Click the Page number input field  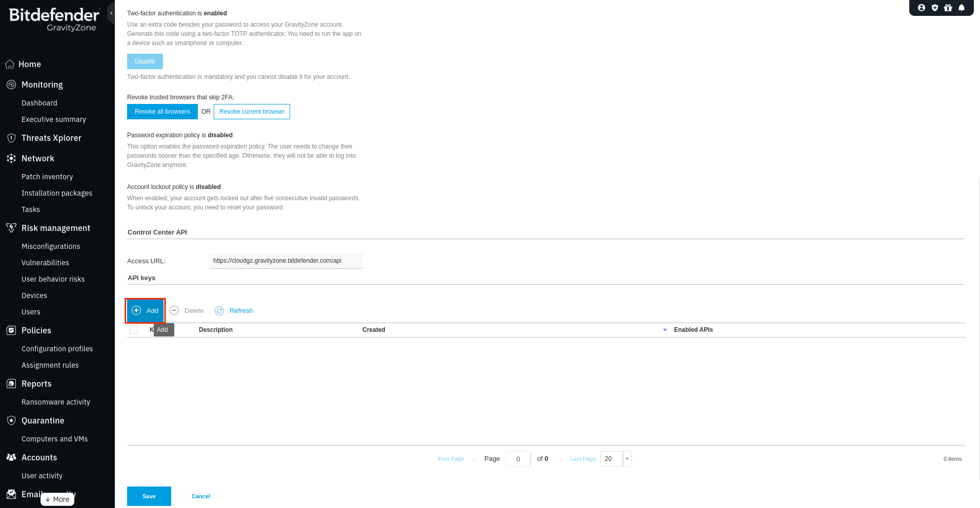click(x=518, y=459)
